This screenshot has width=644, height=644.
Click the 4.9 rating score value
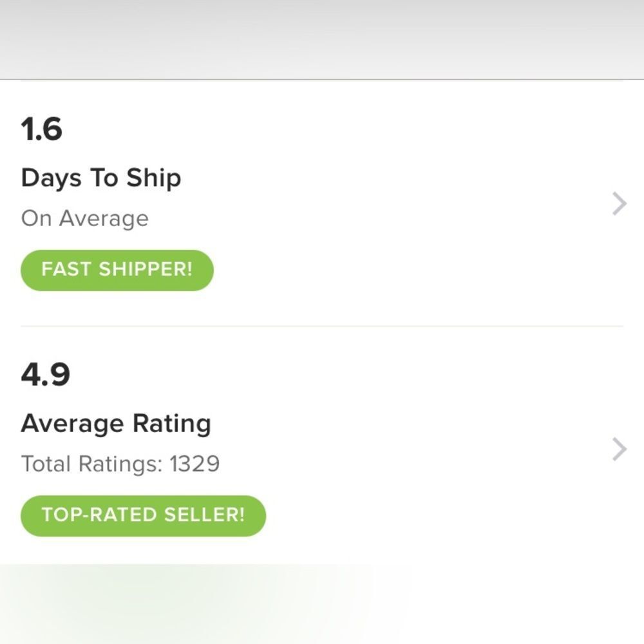[45, 374]
